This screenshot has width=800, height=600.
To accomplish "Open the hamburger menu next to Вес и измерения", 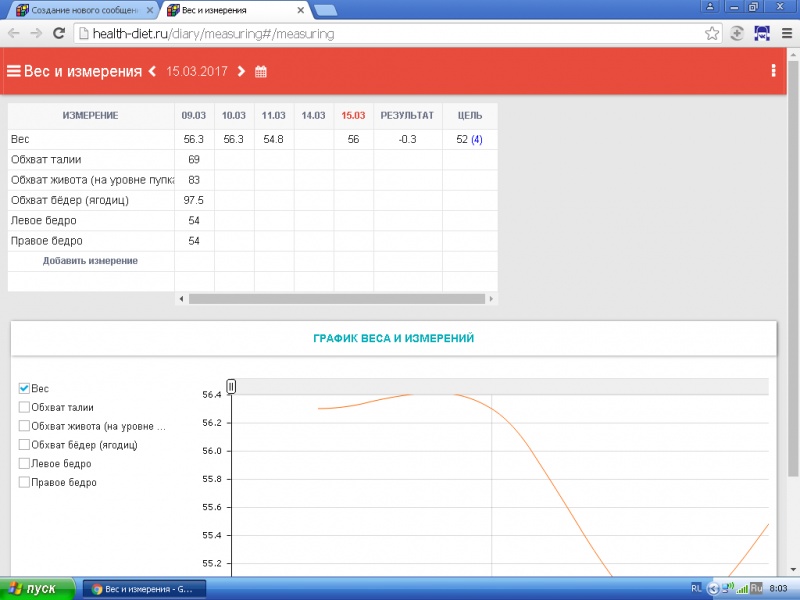I will 14,71.
